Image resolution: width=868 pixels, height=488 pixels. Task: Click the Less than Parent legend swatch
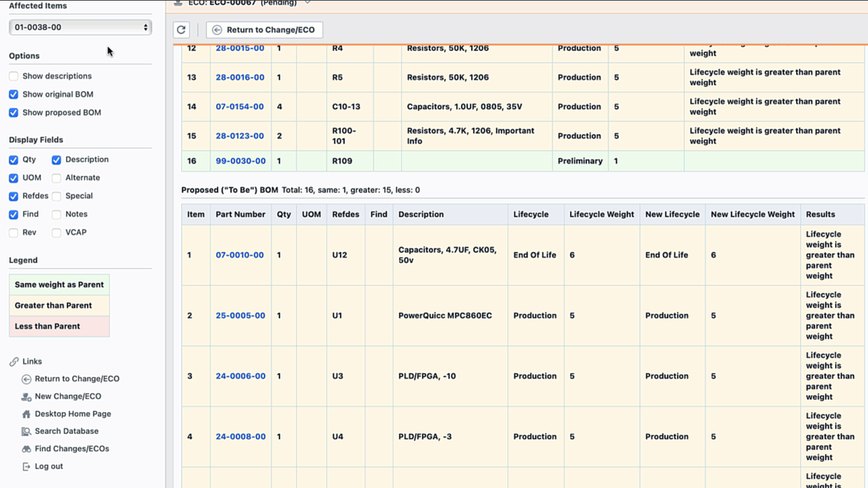(59, 326)
